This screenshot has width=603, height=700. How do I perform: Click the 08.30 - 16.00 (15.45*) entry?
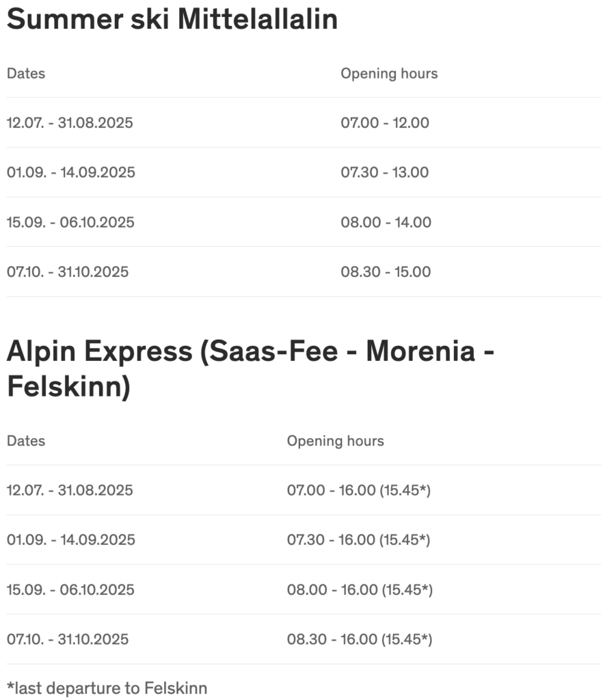(x=360, y=639)
